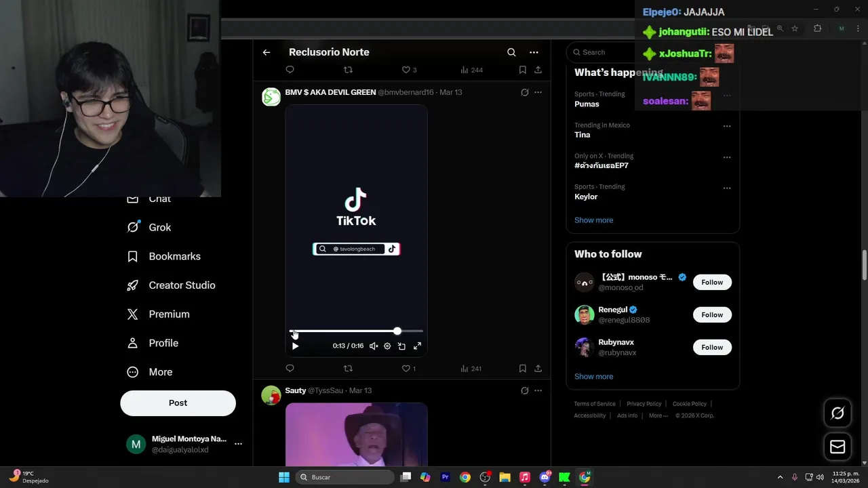This screenshot has height=488, width=868.
Task: Repost the BMV post with 241 views
Action: (x=348, y=368)
